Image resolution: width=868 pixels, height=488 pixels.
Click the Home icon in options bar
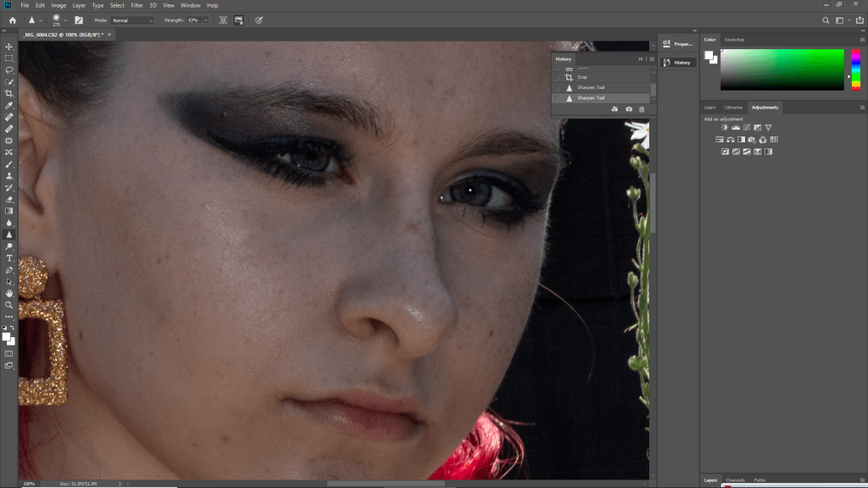tap(12, 19)
